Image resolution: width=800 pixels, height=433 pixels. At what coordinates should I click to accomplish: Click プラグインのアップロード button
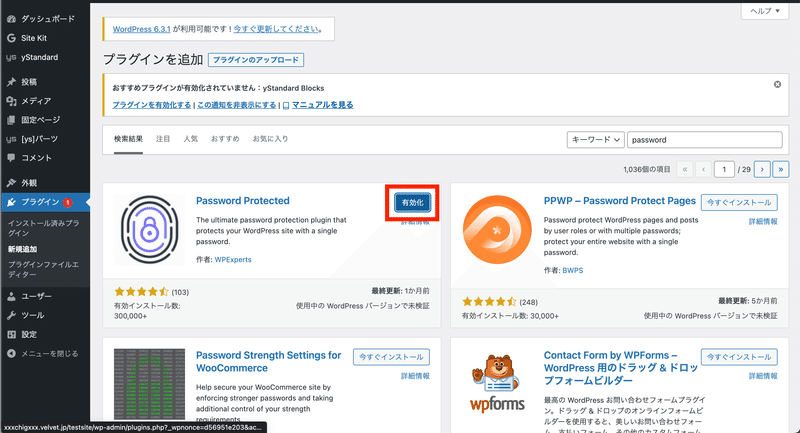coord(256,60)
